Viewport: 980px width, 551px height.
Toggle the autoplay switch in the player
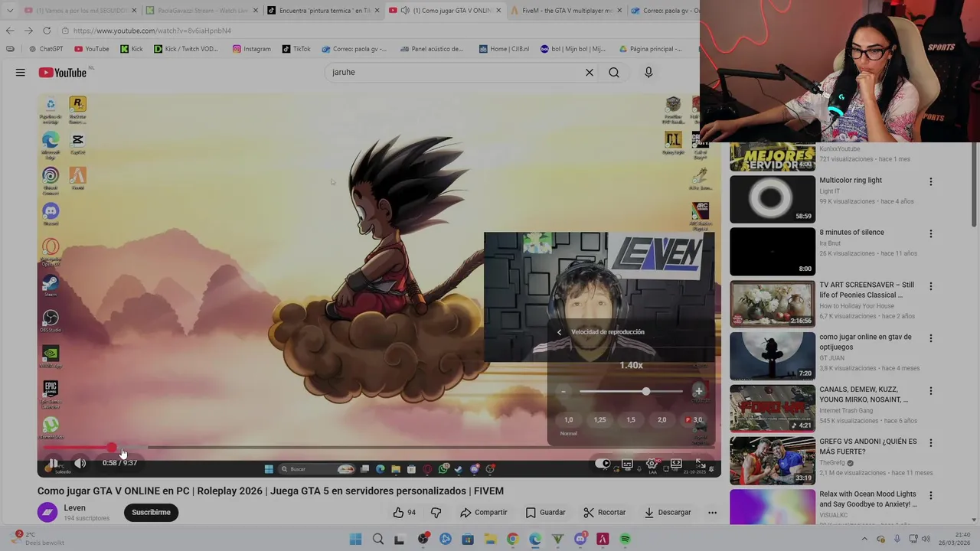[x=603, y=463]
